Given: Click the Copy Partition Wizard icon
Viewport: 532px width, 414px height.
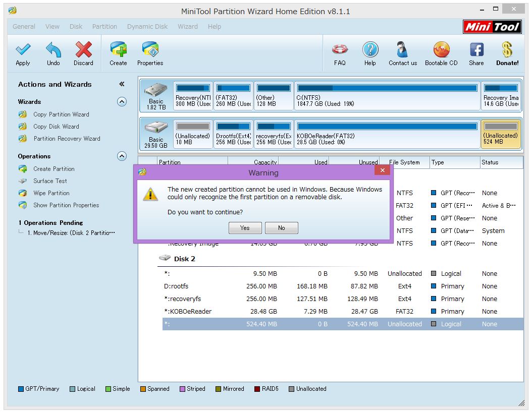Looking at the screenshot, I should 23,114.
